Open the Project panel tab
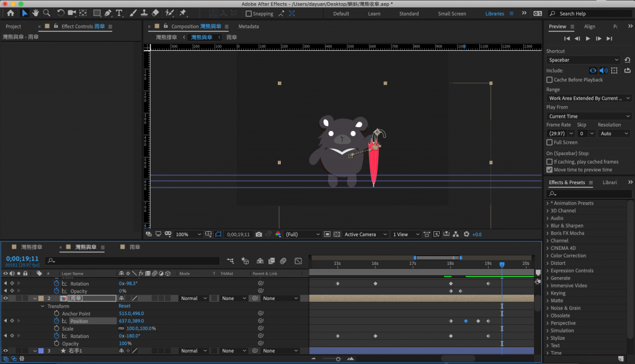This screenshot has width=635, height=364. (x=14, y=26)
